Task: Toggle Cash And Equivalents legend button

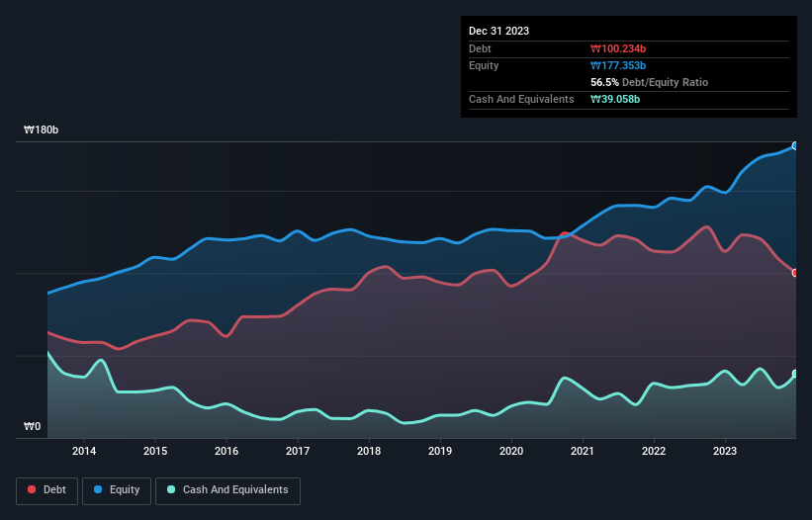Action: (x=227, y=490)
